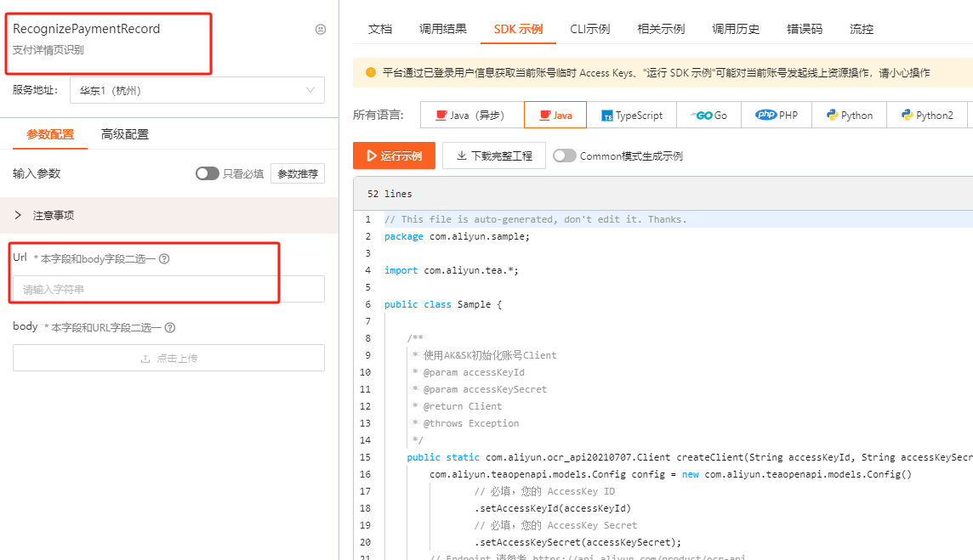973x560 pixels.
Task: Choose Python2 language
Action: (927, 115)
